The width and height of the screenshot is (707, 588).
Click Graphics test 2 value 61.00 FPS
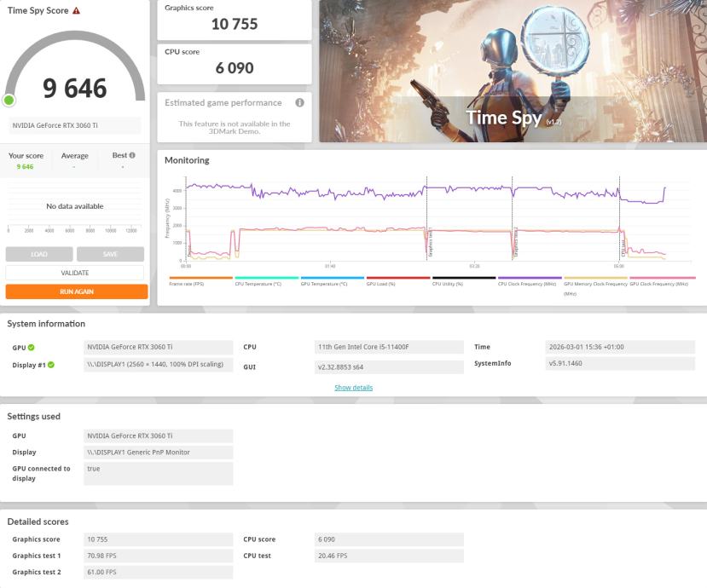pyautogui.click(x=159, y=572)
